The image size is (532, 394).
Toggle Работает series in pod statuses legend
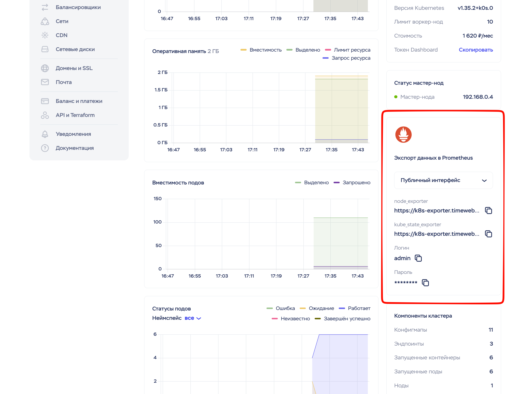point(359,308)
